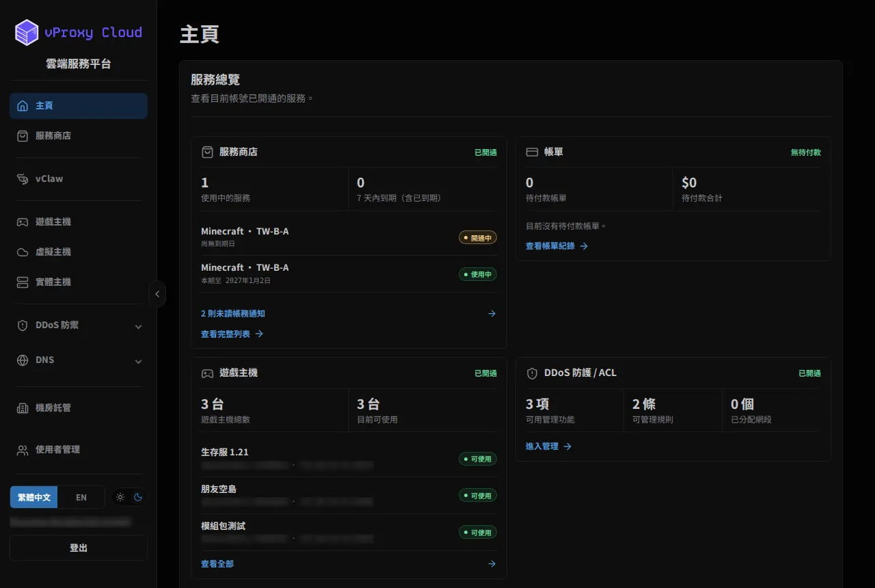Screen dimensions: 875x588
Task: Click the shopping bag icon beside 服務商店 in sidebar
Action: click(x=23, y=136)
